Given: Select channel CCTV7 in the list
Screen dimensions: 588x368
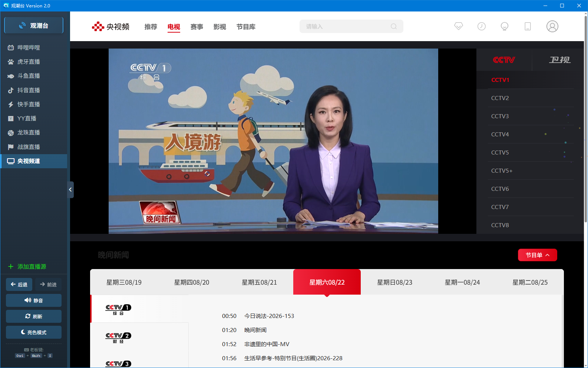Looking at the screenshot, I should tap(531, 207).
